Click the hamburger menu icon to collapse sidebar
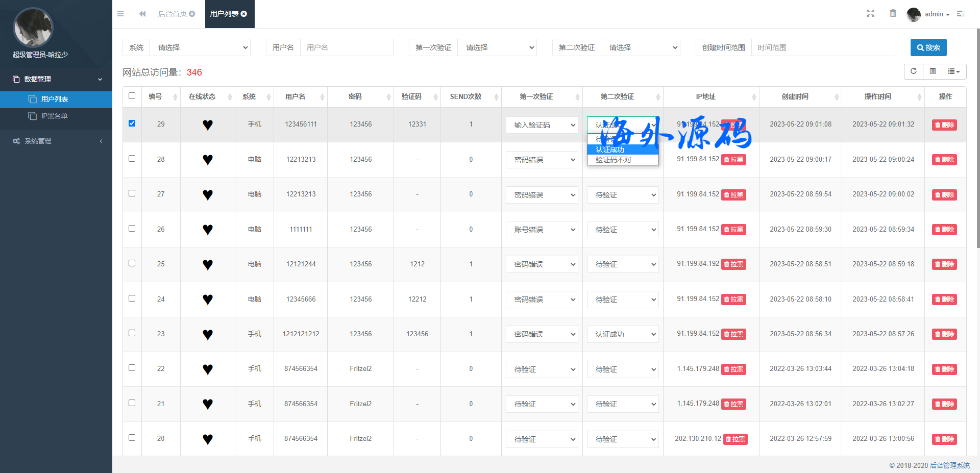The height and width of the screenshot is (473, 980). pyautogui.click(x=120, y=14)
